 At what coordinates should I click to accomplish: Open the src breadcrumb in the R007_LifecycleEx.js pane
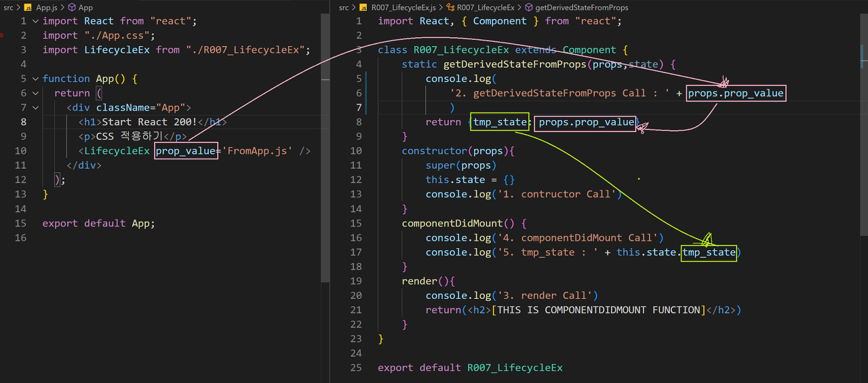pyautogui.click(x=344, y=7)
